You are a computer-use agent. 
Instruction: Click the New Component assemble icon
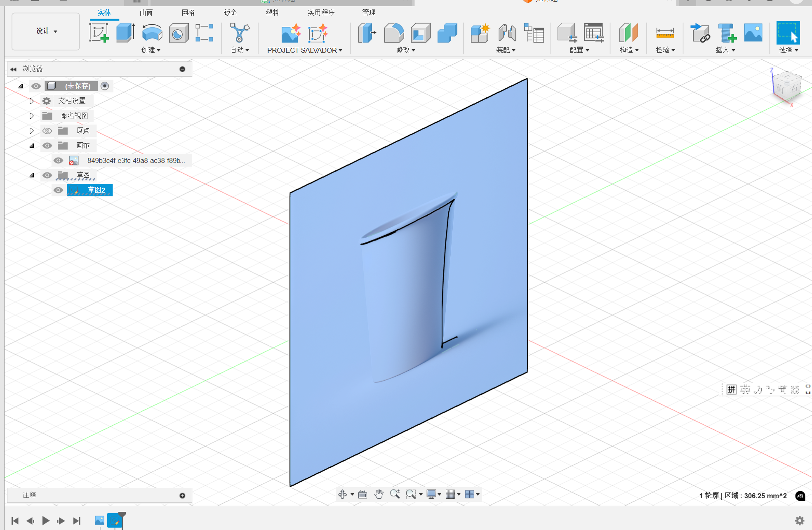click(480, 33)
